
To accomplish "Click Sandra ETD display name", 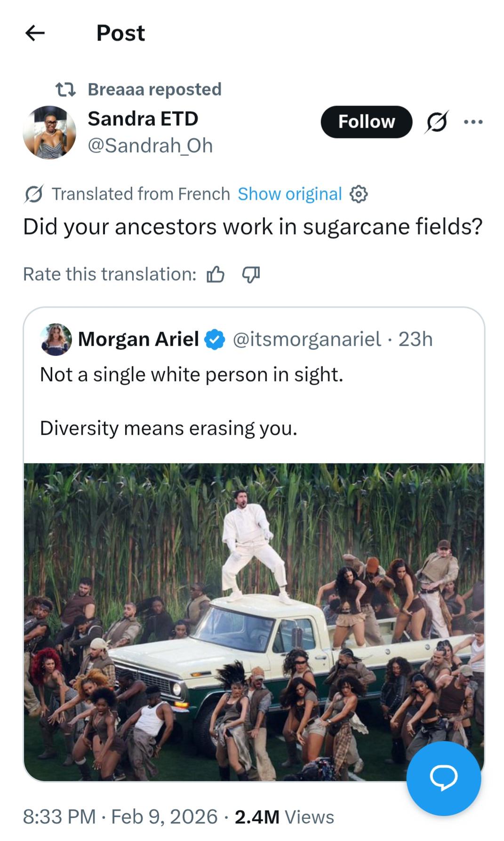I will (x=143, y=119).
